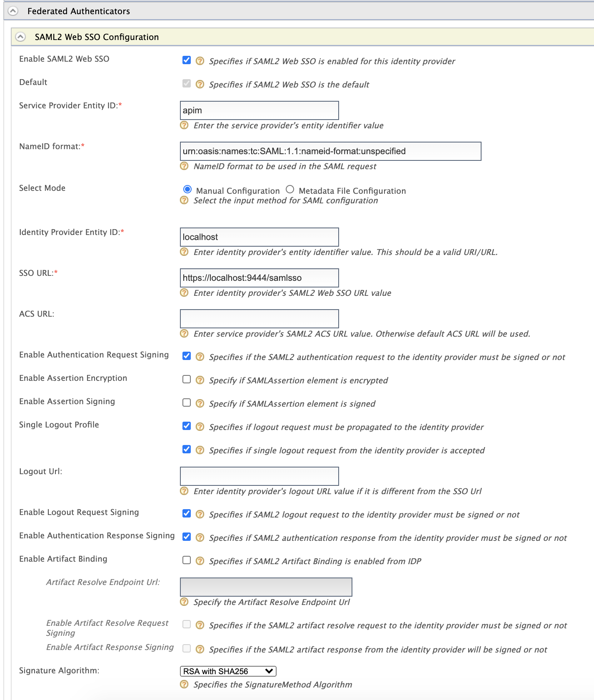Screen dimensions: 594x700
Task: Select the ACS URL input box
Action: [258, 318]
